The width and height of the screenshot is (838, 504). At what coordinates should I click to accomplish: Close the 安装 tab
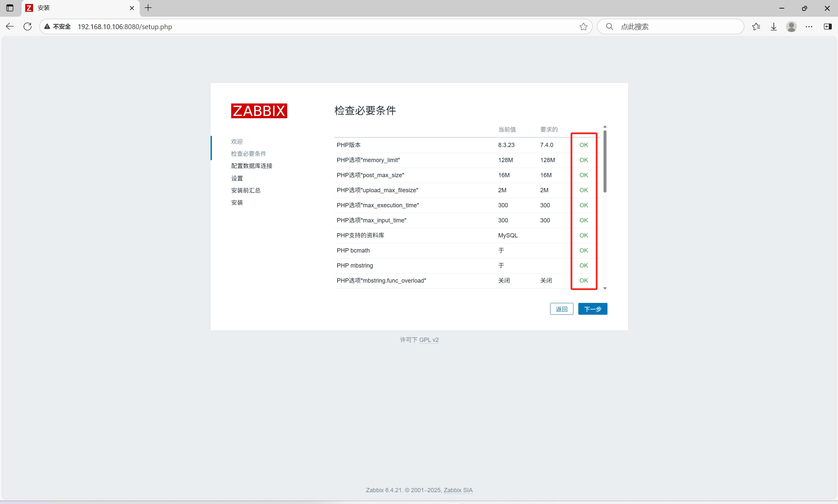tap(132, 8)
